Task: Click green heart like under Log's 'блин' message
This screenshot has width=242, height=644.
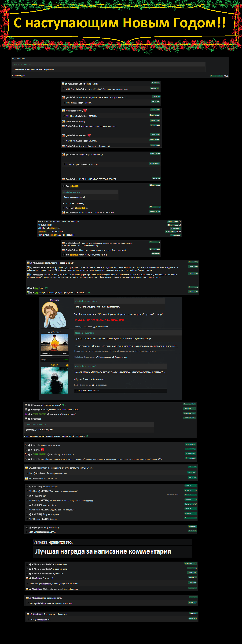Action: [x=46, y=288]
